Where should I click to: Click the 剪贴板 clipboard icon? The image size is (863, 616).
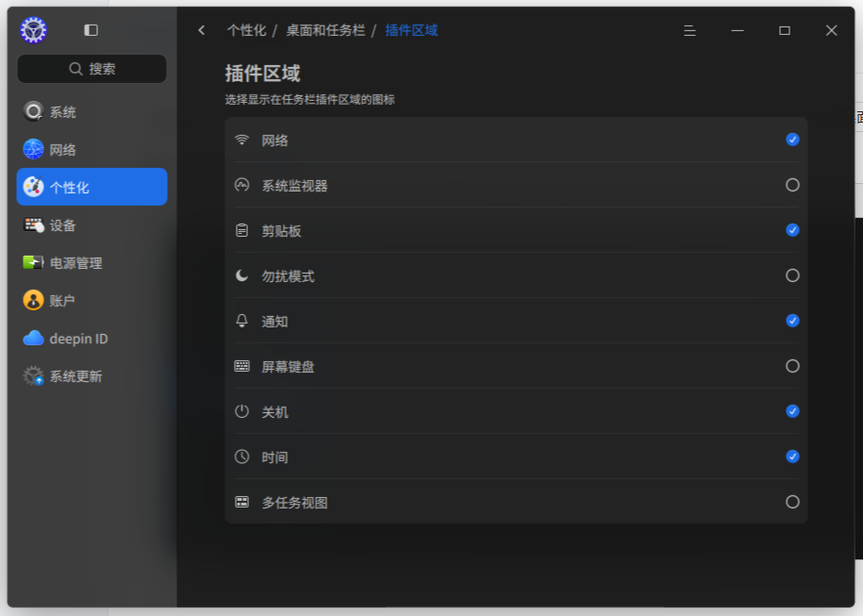241,230
